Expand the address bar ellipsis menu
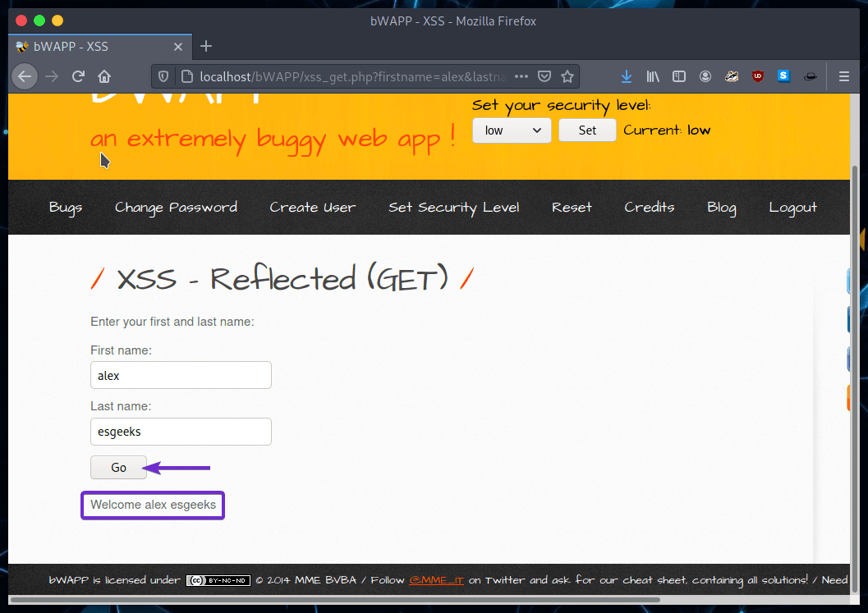 click(521, 76)
